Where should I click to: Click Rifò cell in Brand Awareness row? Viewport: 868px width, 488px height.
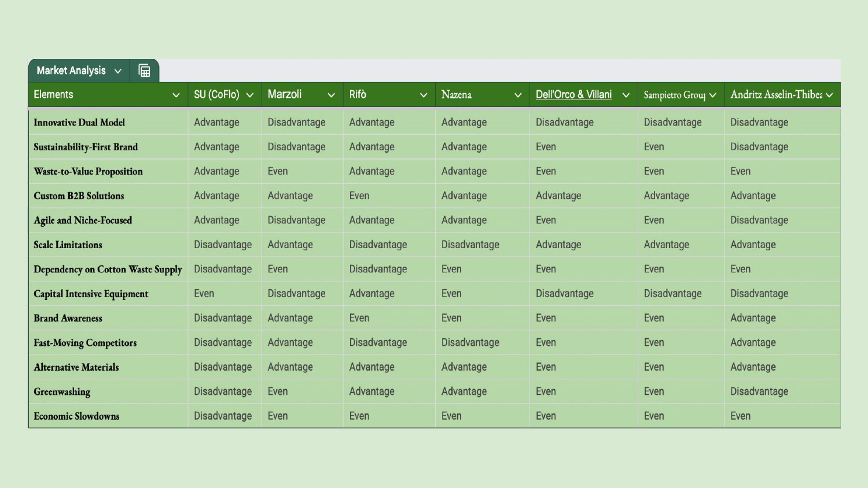389,318
